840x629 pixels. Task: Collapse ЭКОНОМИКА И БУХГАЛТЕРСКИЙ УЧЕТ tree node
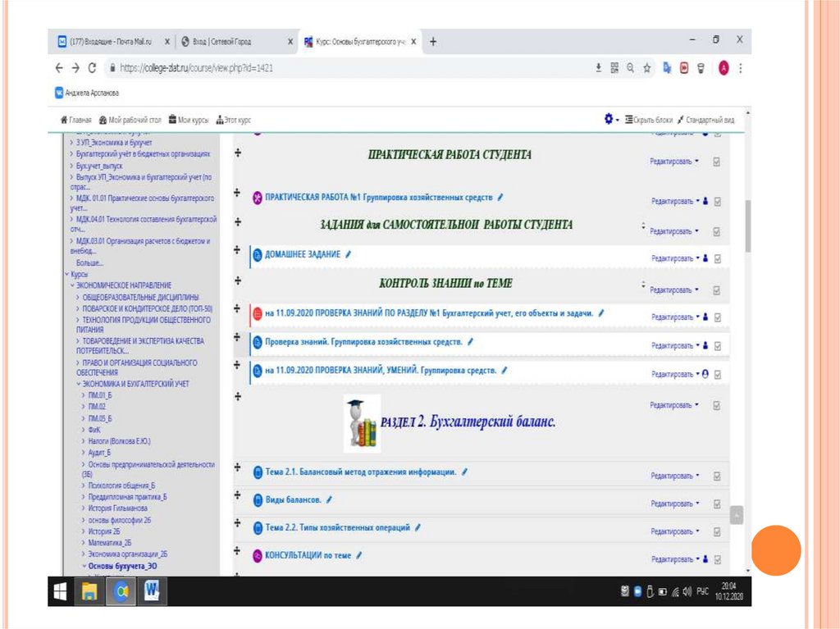click(78, 384)
